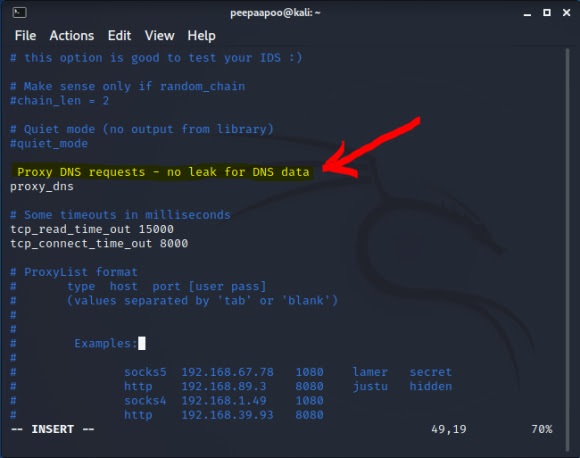
Task: Click the '# Quiet mode' comment line
Action: pyautogui.click(x=142, y=129)
